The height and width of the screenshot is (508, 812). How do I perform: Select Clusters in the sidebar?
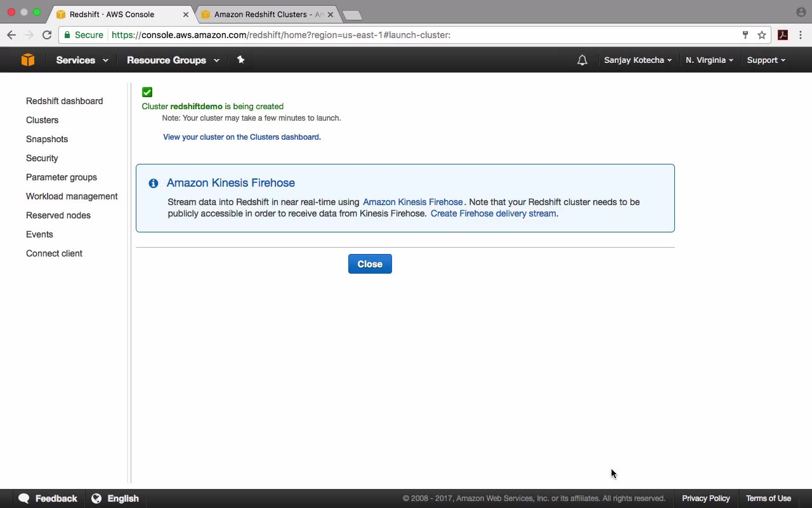click(42, 120)
